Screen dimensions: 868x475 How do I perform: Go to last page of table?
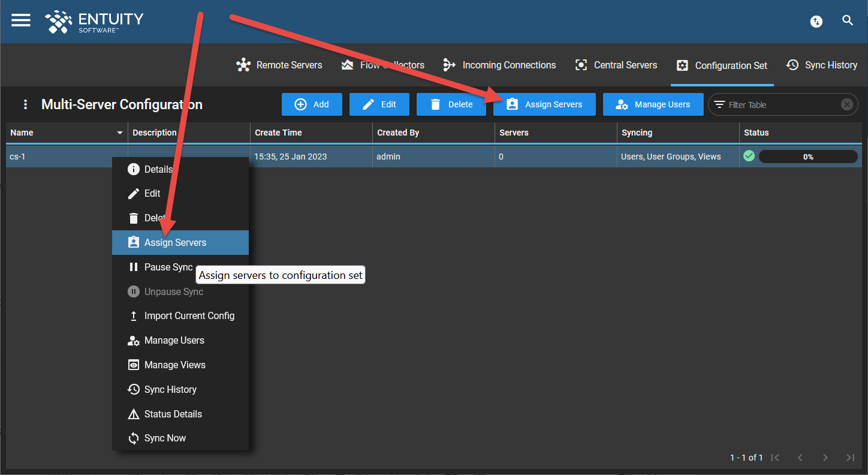[850, 458]
